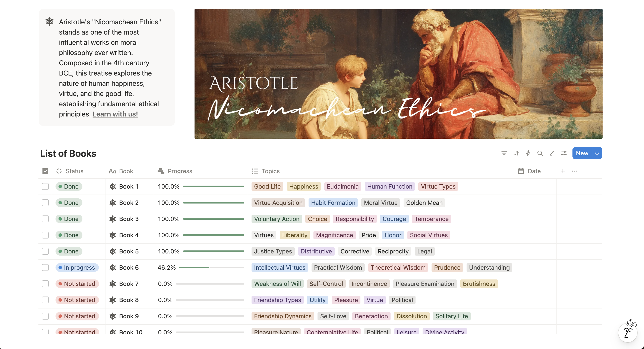Open the database filter icon
The height and width of the screenshot is (349, 644).
[504, 153]
